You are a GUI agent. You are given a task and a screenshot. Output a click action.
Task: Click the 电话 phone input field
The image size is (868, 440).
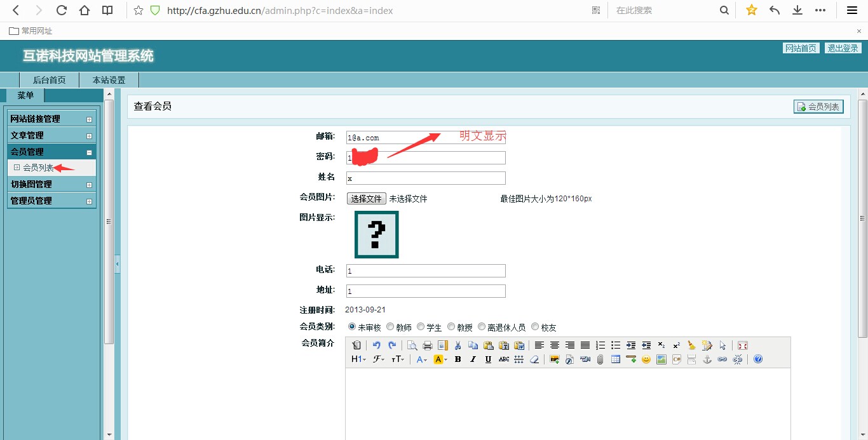(426, 270)
